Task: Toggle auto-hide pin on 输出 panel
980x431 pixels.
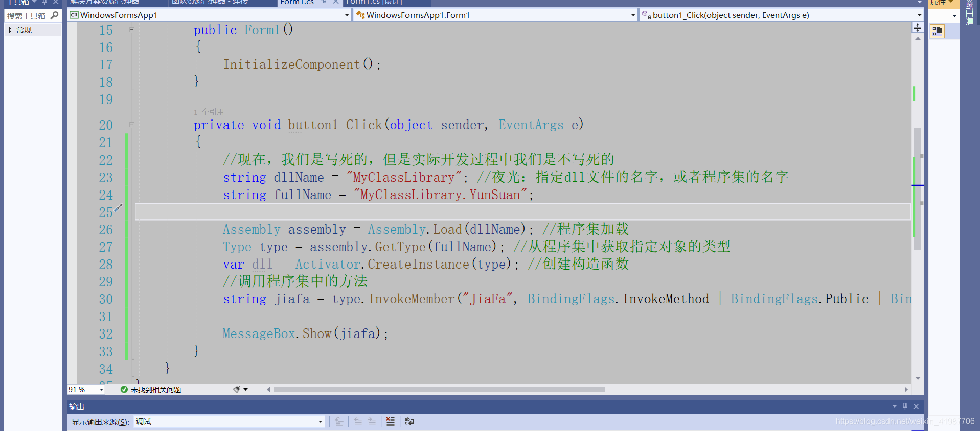Action: click(905, 406)
